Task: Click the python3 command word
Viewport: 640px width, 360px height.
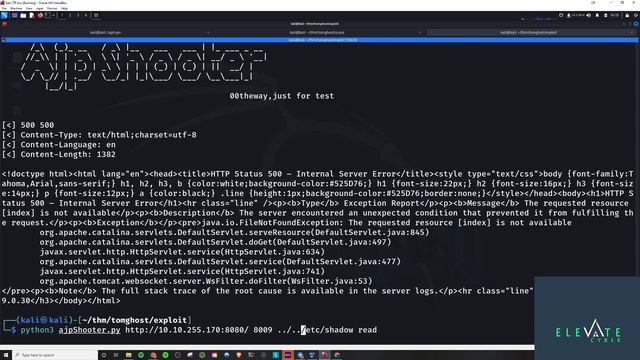Action: [37, 330]
